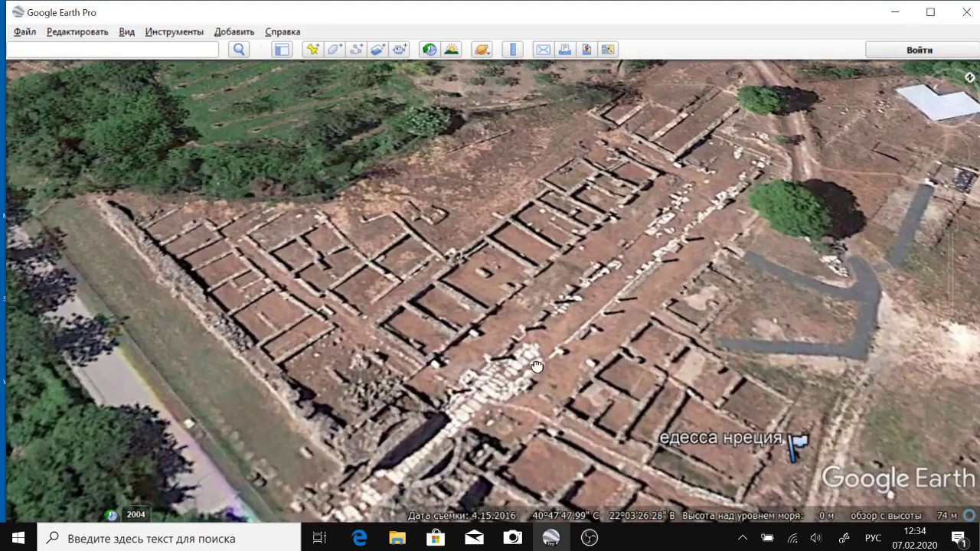Open Task View on the taskbar
Screen dimensions: 980x551
(320, 538)
